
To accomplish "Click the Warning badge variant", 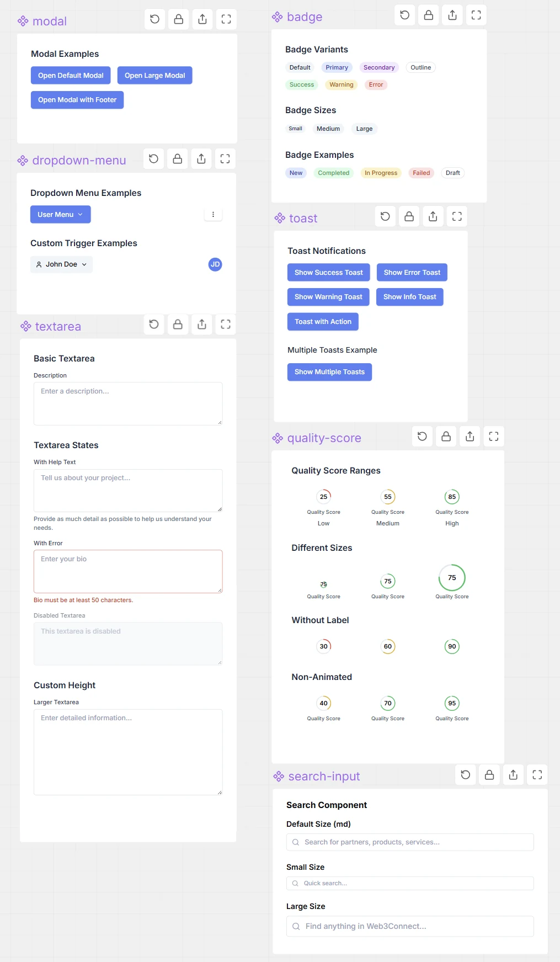I will click(x=342, y=84).
